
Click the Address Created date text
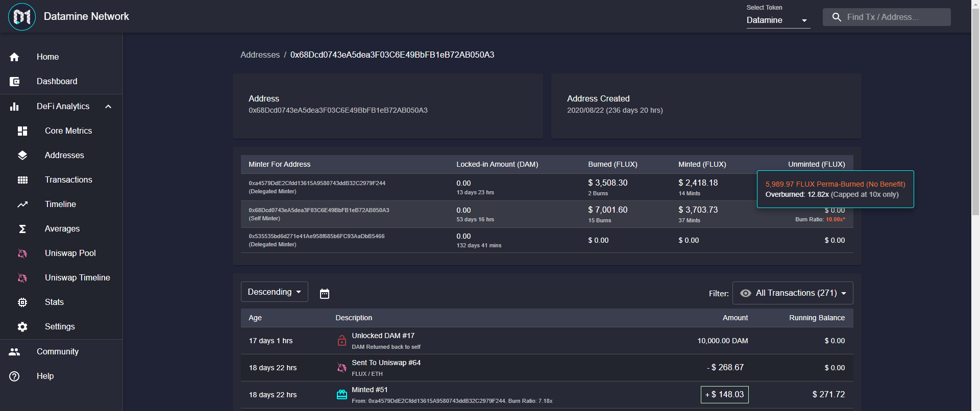[615, 111]
